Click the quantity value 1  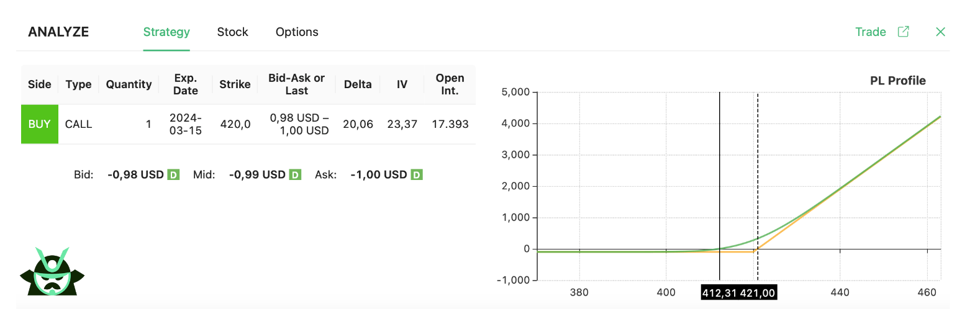coord(148,124)
